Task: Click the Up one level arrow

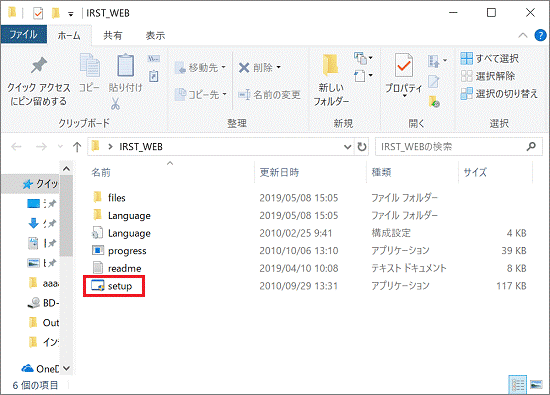Action: pyautogui.click(x=77, y=147)
